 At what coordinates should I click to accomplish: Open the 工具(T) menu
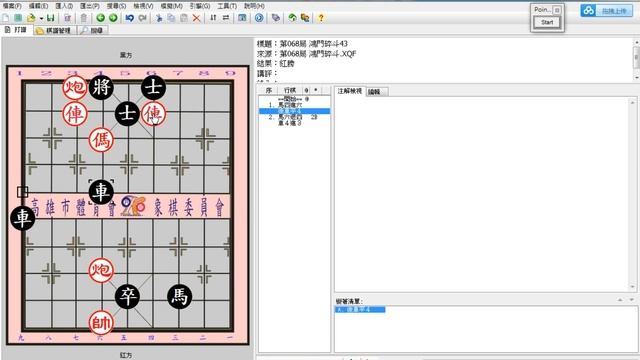227,6
